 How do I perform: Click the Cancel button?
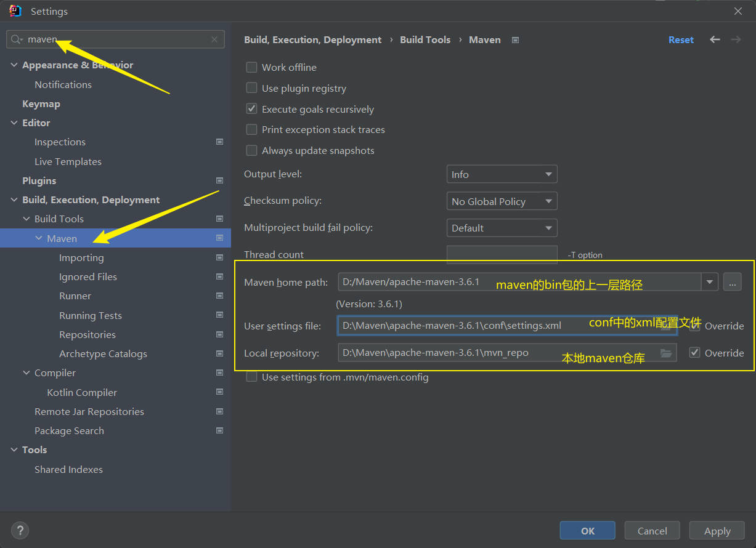(x=652, y=531)
